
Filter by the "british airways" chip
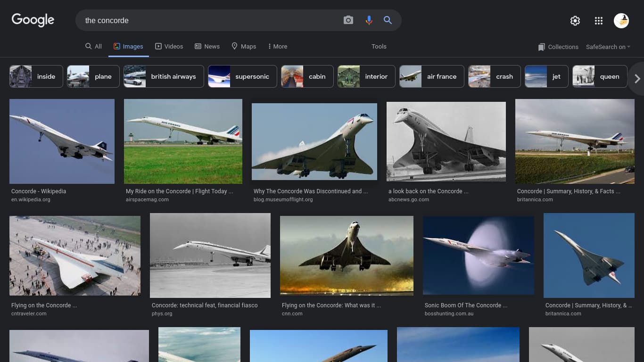[x=164, y=76]
